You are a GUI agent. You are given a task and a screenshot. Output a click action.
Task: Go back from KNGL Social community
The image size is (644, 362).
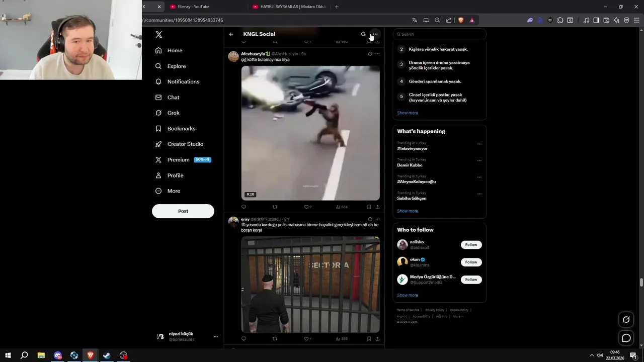click(231, 34)
